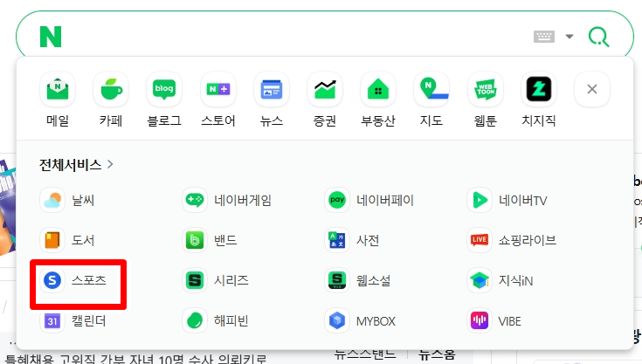
Task: Open the 스포츠 blue S icon
Action: [52, 280]
